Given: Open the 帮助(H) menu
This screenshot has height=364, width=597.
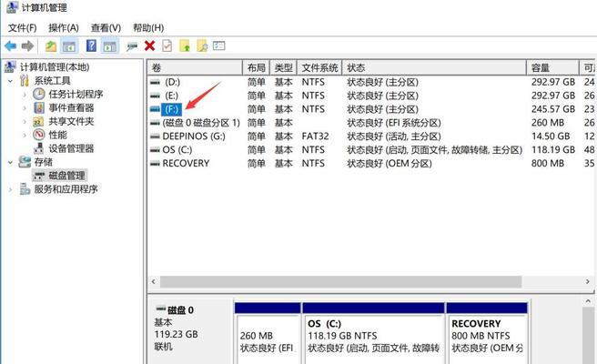Looking at the screenshot, I should coord(148,28).
